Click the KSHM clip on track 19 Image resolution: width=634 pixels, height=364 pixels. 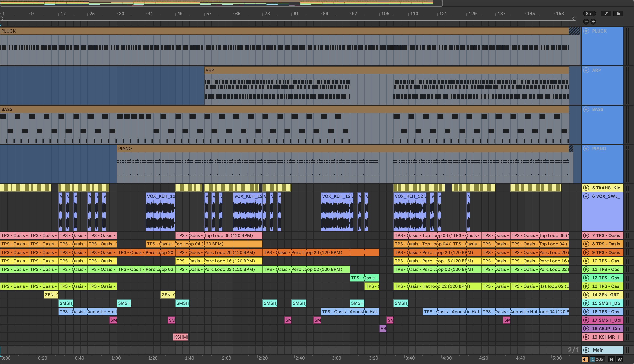[x=180, y=337]
